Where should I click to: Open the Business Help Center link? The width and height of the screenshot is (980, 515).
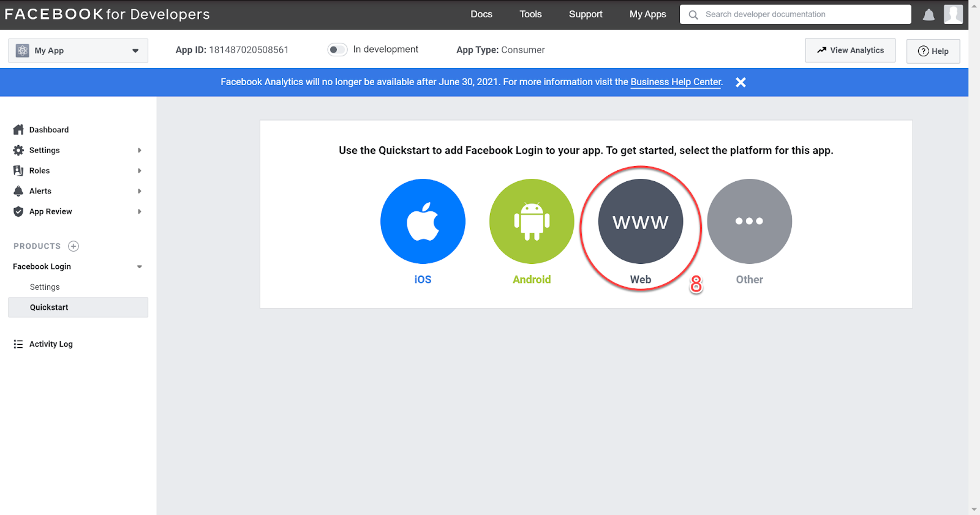pos(676,82)
